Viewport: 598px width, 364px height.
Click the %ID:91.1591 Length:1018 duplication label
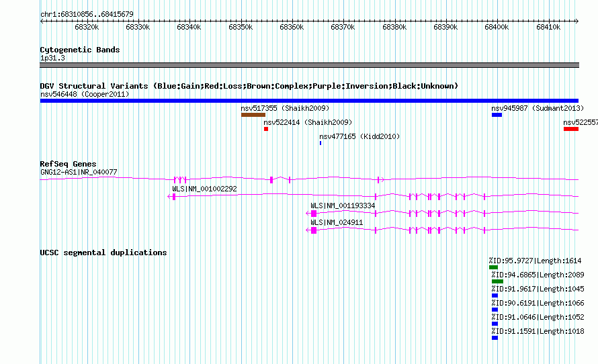coord(538,331)
